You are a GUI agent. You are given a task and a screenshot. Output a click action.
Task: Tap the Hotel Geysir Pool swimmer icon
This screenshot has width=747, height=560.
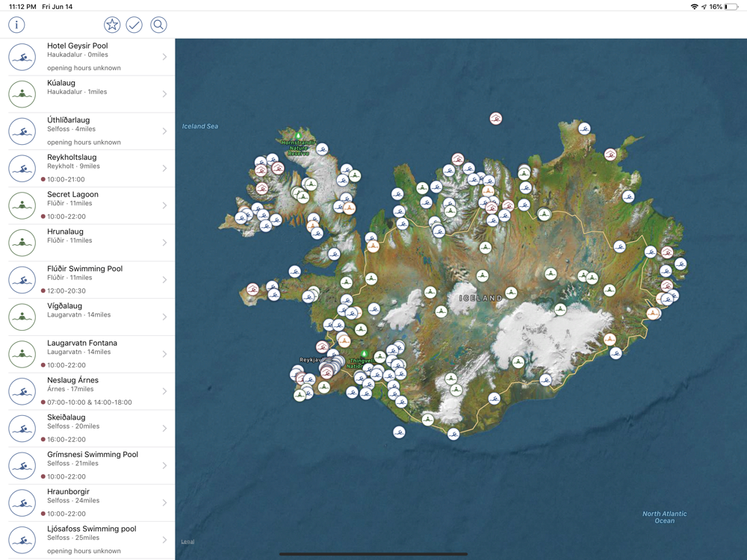(x=22, y=57)
